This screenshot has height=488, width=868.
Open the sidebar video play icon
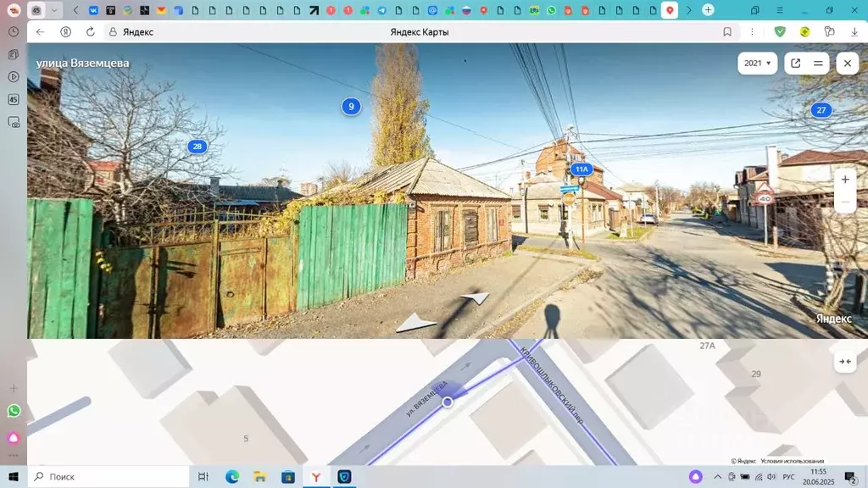point(14,77)
